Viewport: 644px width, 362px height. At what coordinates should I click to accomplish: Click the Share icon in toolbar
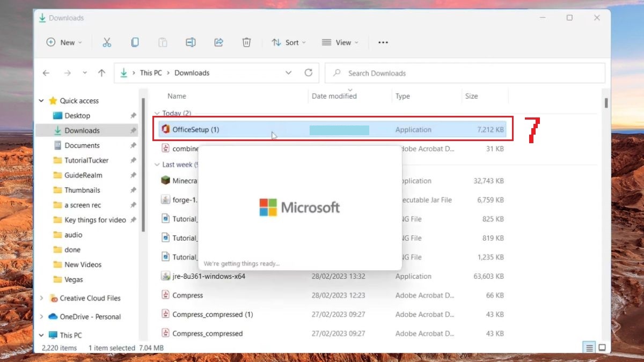[218, 42]
